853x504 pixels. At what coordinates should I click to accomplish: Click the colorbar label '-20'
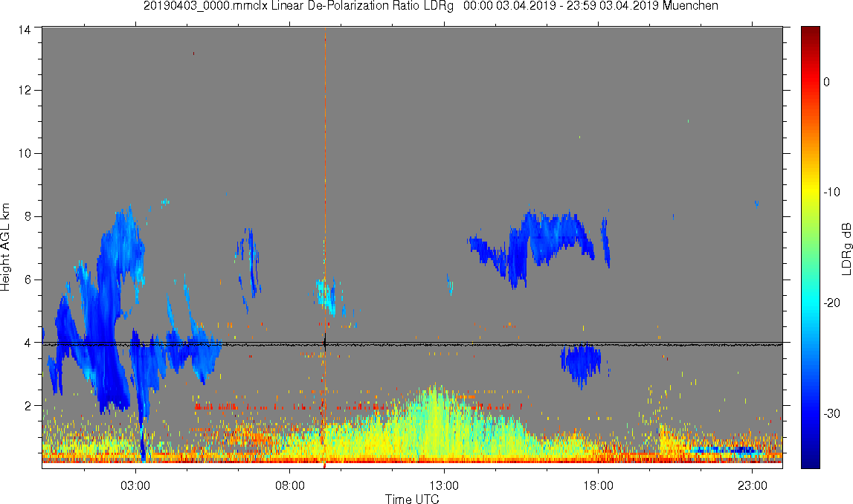(x=831, y=303)
